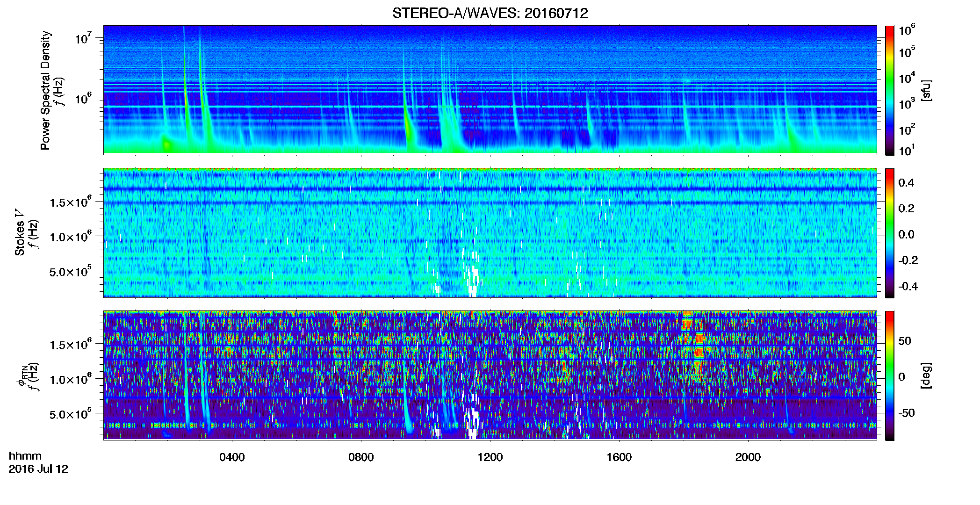Click the -50 label on degrees colorbar

(907, 413)
